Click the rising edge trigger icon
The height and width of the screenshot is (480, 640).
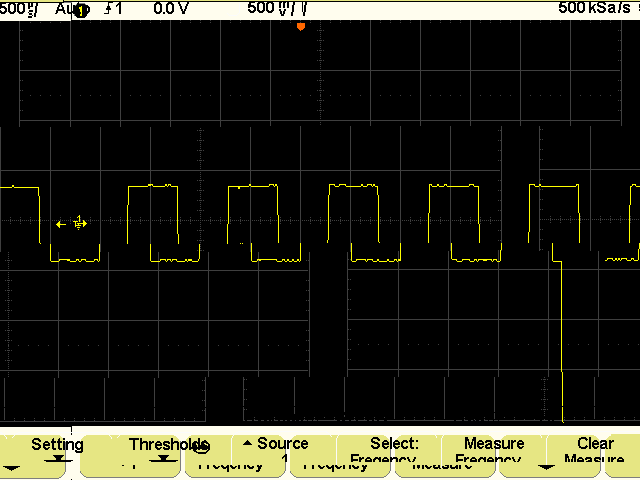tap(108, 9)
